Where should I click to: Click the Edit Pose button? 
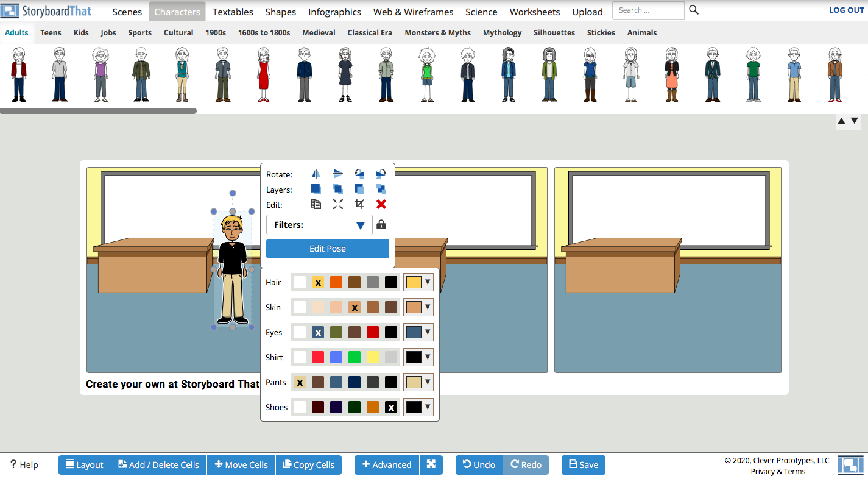[327, 248]
